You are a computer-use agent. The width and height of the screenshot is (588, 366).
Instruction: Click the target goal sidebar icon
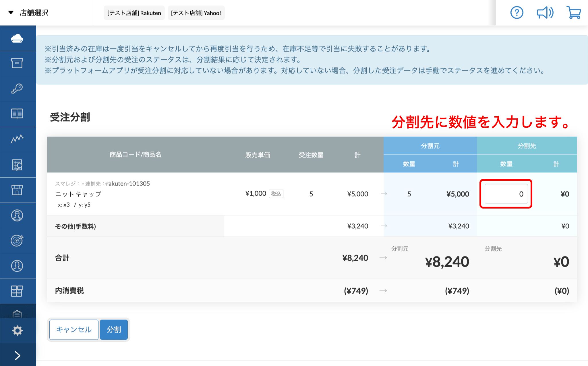pyautogui.click(x=17, y=240)
